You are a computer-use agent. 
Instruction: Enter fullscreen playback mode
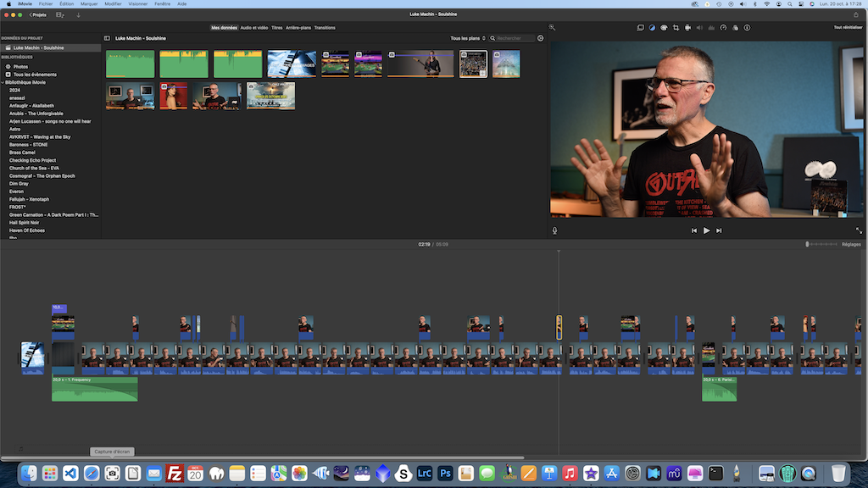[859, 230]
